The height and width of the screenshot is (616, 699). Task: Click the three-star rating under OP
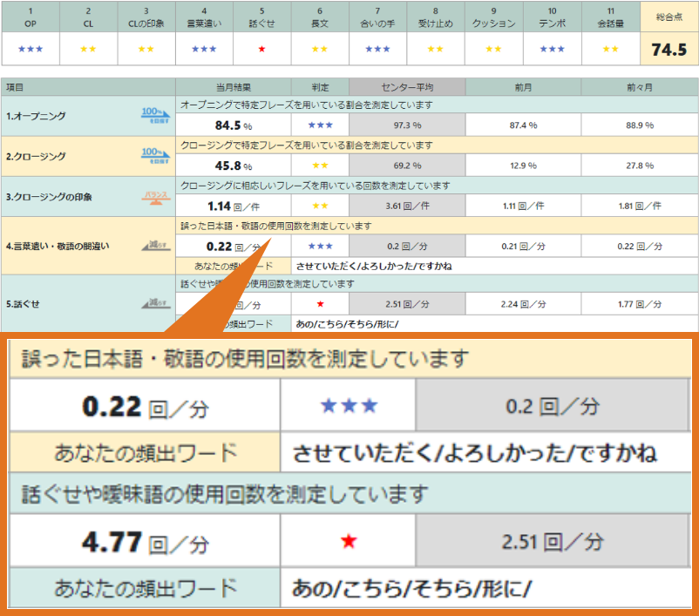pyautogui.click(x=30, y=49)
